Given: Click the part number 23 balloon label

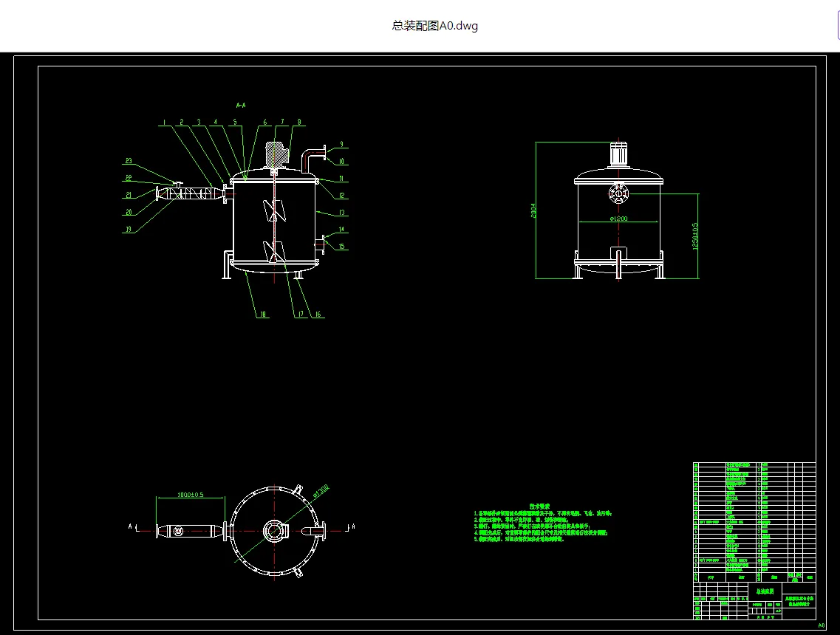Looking at the screenshot, I should (x=129, y=161).
